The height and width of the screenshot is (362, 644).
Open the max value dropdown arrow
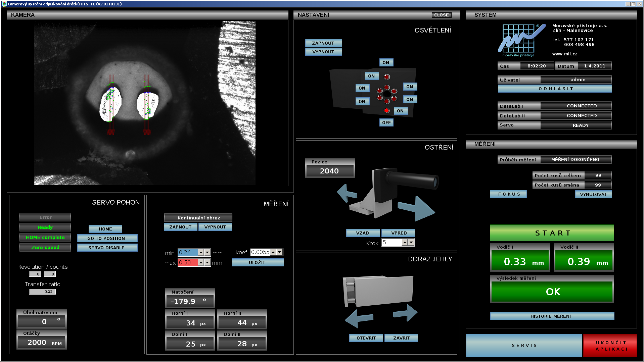[x=208, y=262]
